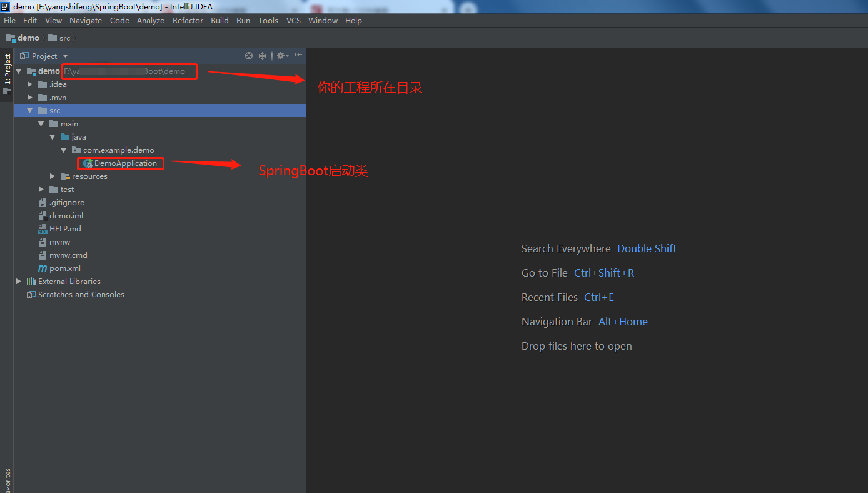The height and width of the screenshot is (493, 868).
Task: Expand the External Libraries node
Action: coord(19,282)
